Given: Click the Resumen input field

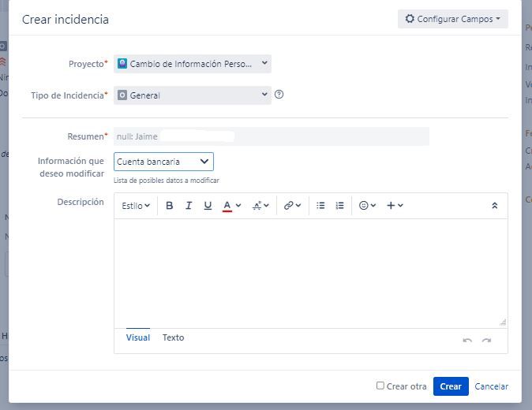Looking at the screenshot, I should click(x=272, y=136).
